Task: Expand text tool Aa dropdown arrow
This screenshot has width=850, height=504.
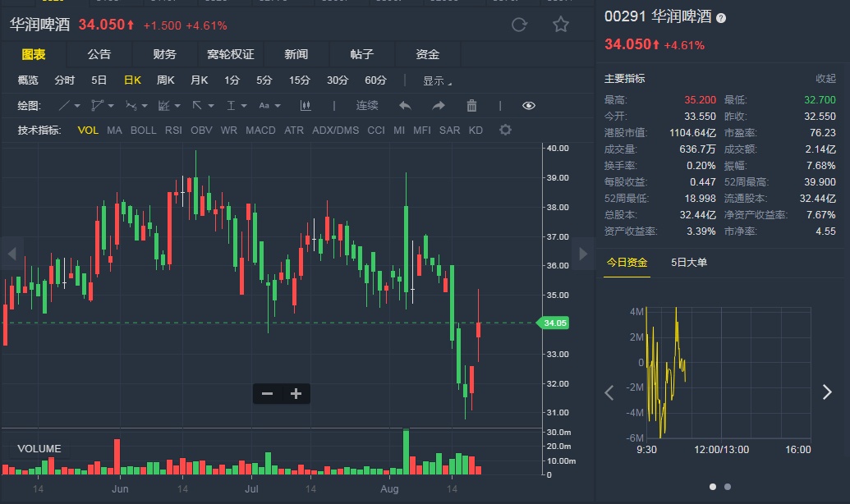Action: tap(278, 106)
